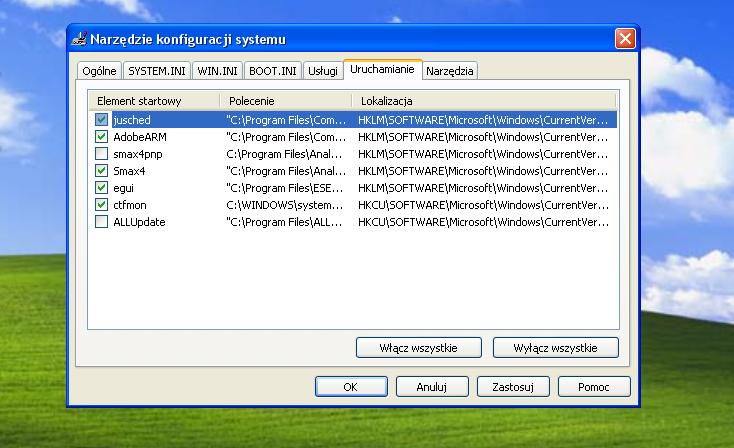This screenshot has width=734, height=448.
Task: Click the system configuration title bar icon
Action: pyautogui.click(x=79, y=39)
